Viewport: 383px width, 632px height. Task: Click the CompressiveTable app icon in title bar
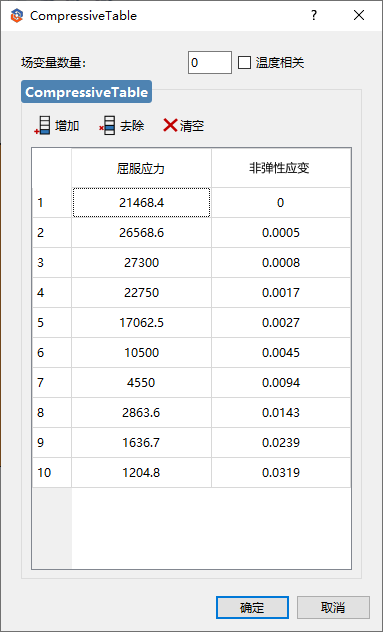pyautogui.click(x=17, y=16)
